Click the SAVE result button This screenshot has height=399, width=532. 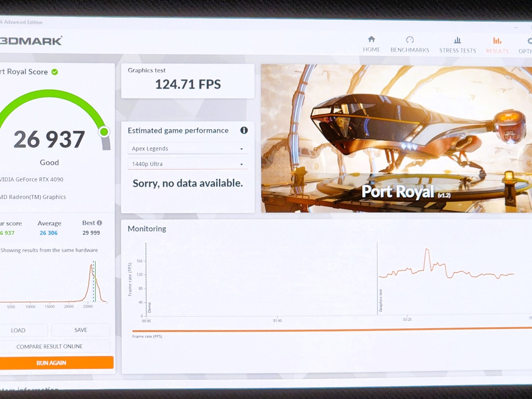point(81,330)
